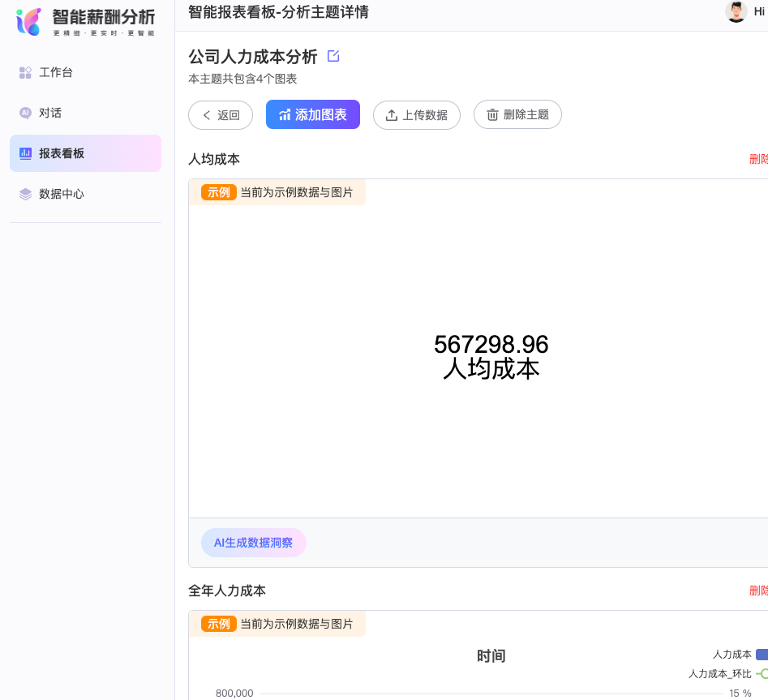Toggle the 人力成本 series in the chart legend

point(733,655)
